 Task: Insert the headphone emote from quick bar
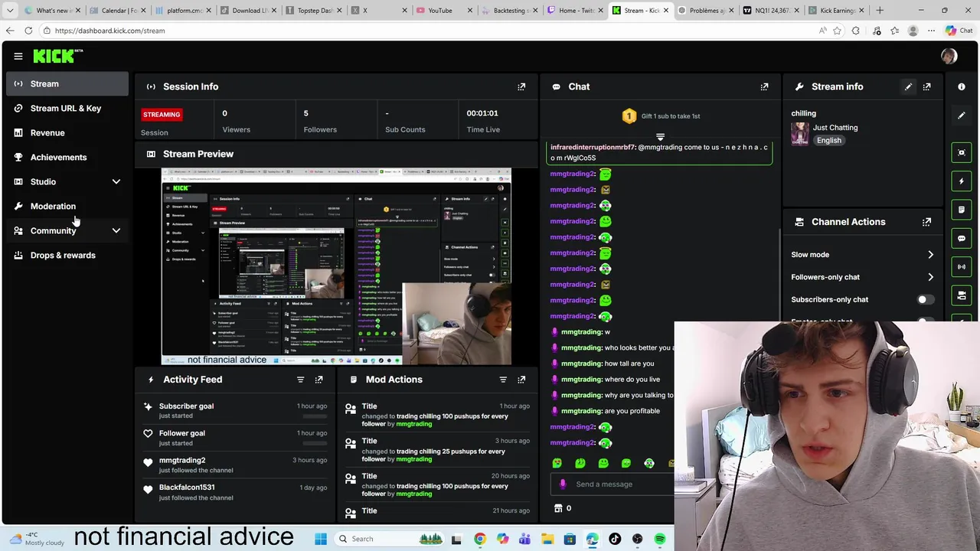tap(649, 463)
